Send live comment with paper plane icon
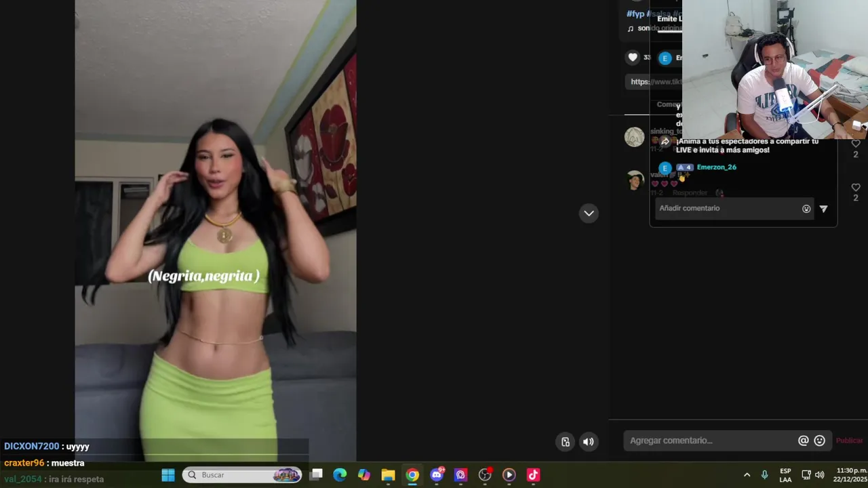 pyautogui.click(x=823, y=209)
